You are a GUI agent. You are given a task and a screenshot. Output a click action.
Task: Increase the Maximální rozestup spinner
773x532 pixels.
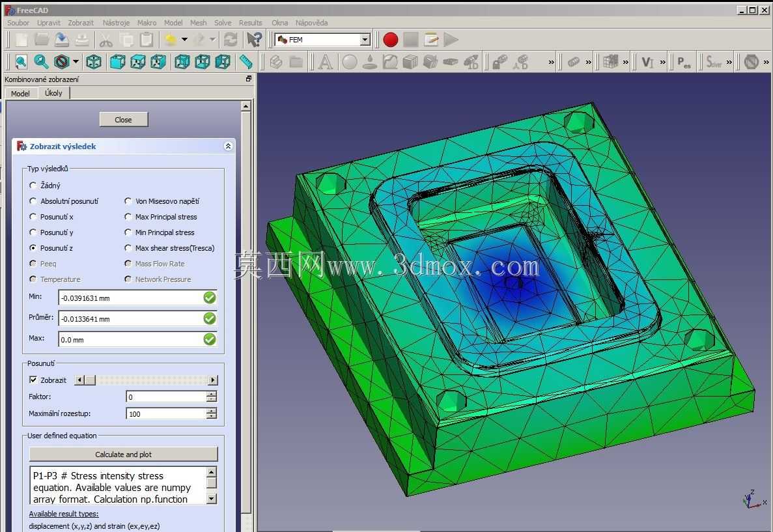click(x=212, y=411)
